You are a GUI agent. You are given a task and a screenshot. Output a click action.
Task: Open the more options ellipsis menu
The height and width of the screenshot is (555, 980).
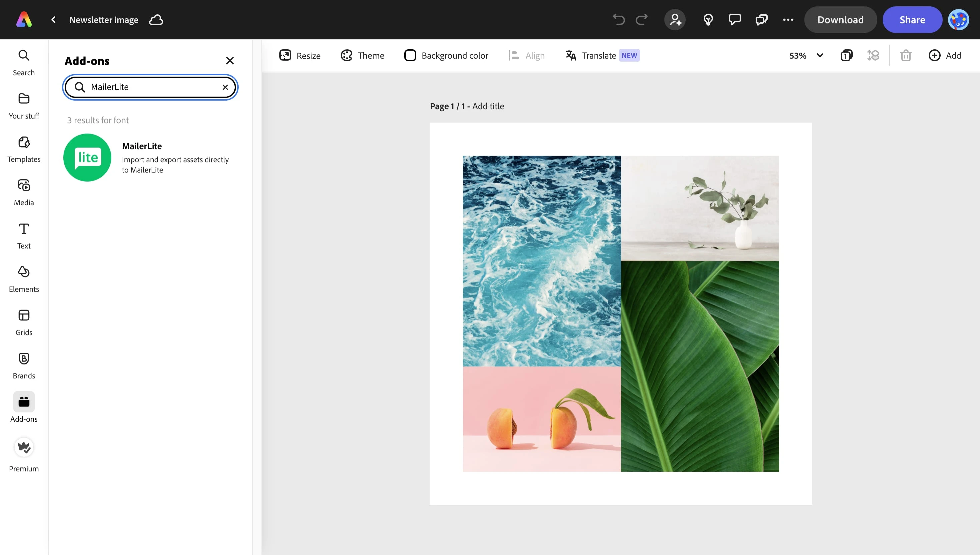pyautogui.click(x=788, y=19)
